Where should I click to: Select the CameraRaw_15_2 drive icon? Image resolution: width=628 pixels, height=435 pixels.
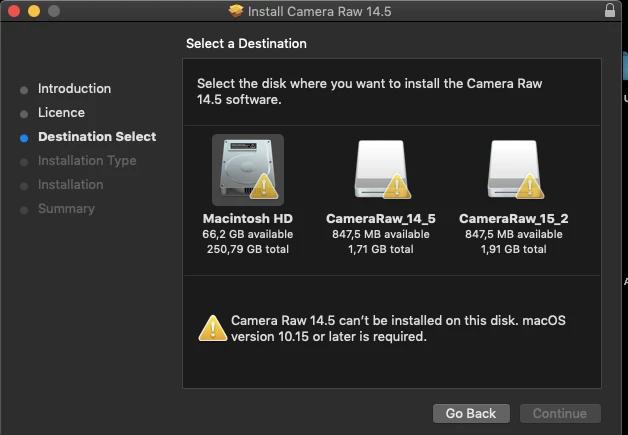tap(512, 170)
